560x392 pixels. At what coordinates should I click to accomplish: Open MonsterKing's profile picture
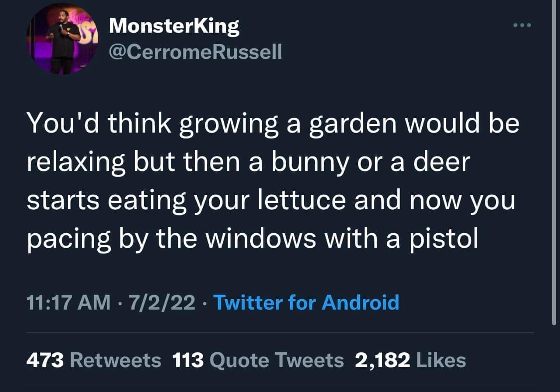62,39
